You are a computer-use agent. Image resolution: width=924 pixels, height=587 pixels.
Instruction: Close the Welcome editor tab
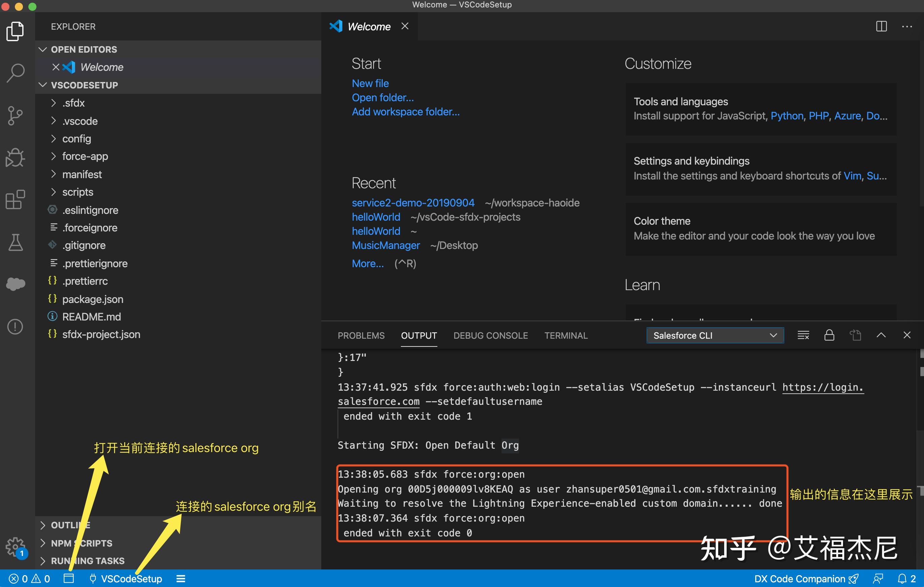pos(405,26)
